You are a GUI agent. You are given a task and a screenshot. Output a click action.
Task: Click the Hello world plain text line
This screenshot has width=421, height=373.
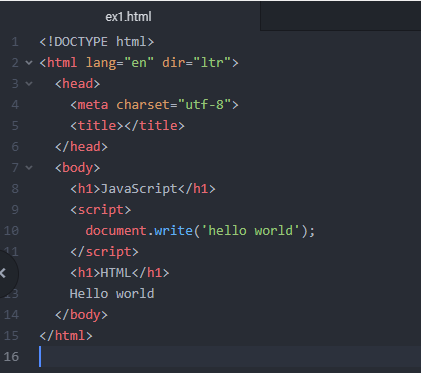coord(112,294)
